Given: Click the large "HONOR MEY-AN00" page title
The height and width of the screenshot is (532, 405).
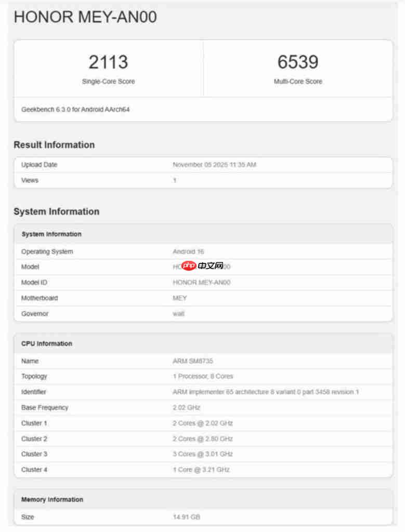Looking at the screenshot, I should (85, 17).
